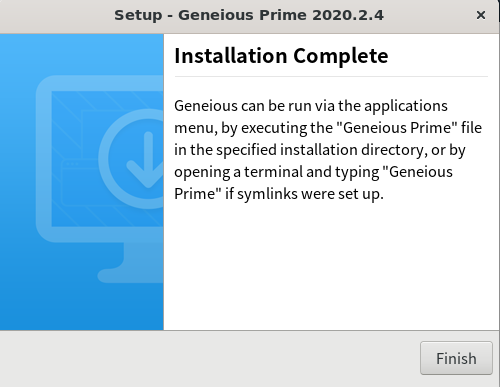Image resolution: width=500 pixels, height=387 pixels.
Task: Click the "Installation Complete" heading
Action: pyautogui.click(x=281, y=56)
